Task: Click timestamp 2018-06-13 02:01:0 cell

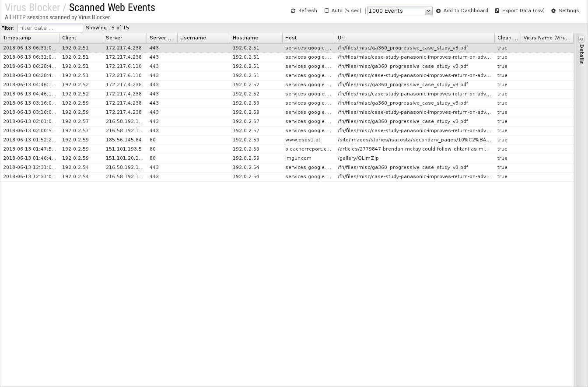Action: (x=30, y=122)
